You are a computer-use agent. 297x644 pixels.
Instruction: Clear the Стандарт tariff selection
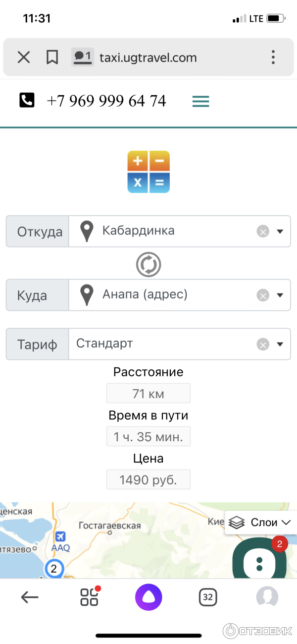pyautogui.click(x=263, y=344)
